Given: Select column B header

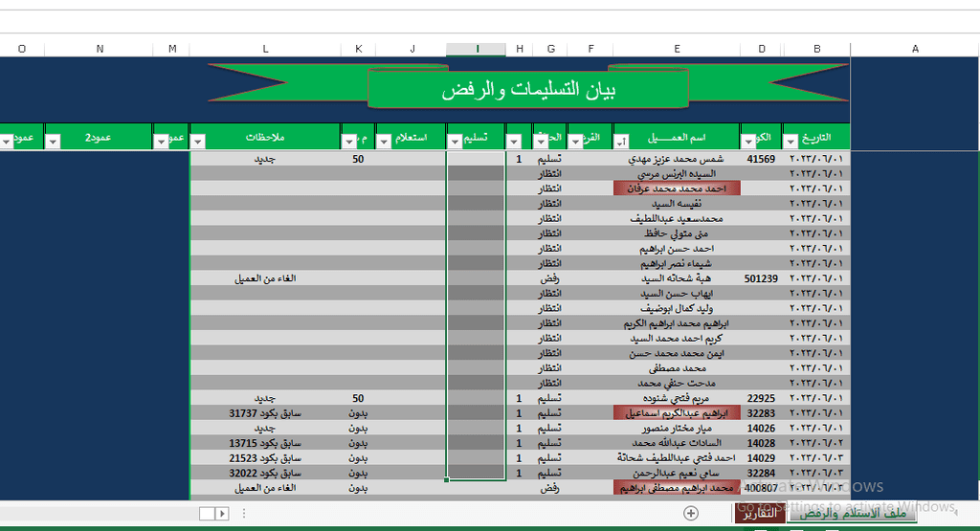Looking at the screenshot, I should pyautogui.click(x=816, y=49).
